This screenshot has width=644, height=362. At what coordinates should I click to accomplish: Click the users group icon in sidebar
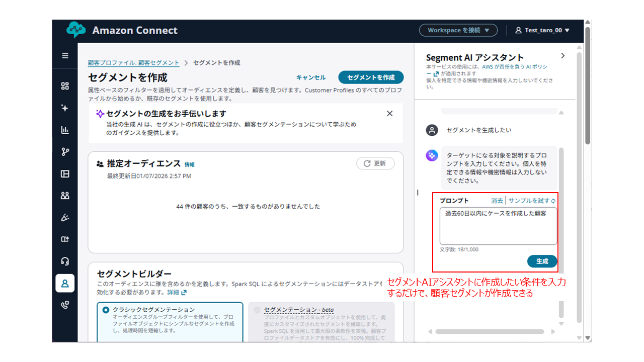pyautogui.click(x=65, y=196)
